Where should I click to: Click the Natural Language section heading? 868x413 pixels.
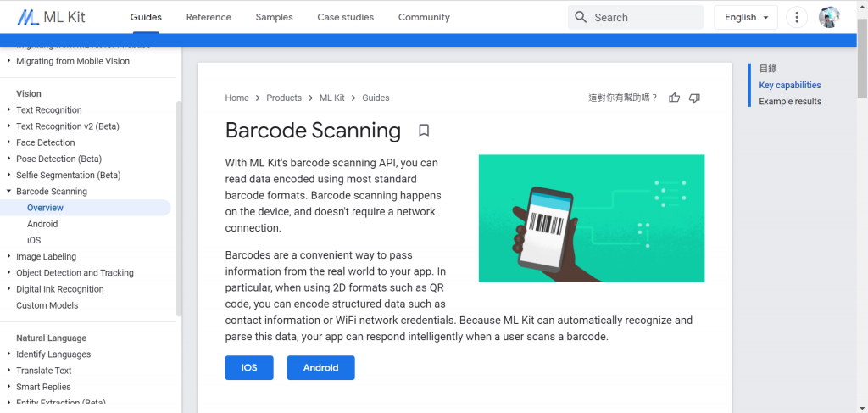coord(52,338)
